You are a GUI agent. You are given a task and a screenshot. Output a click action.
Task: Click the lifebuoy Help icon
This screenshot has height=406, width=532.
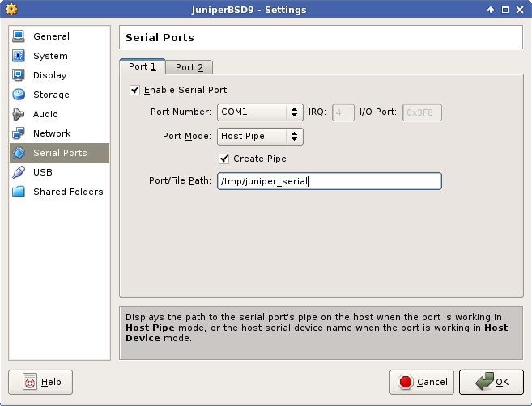[30, 382]
